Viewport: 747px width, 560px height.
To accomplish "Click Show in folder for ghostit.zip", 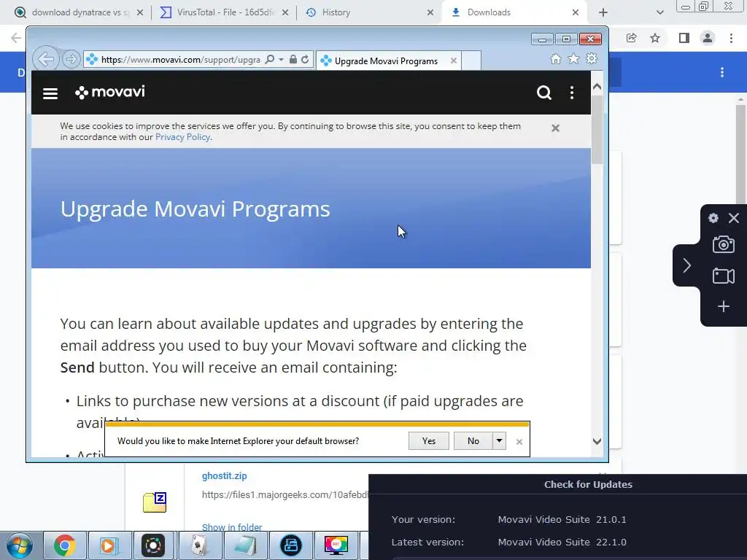I will [232, 527].
